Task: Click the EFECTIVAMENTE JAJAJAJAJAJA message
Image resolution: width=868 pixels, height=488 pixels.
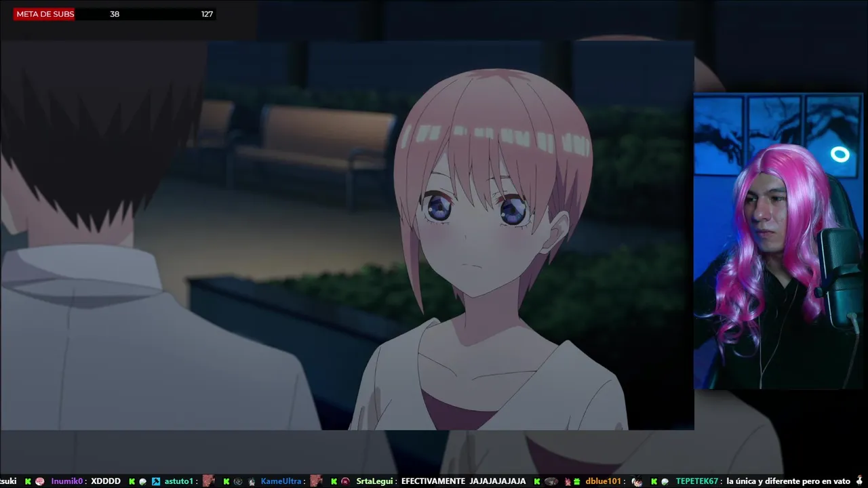Action: point(464,481)
